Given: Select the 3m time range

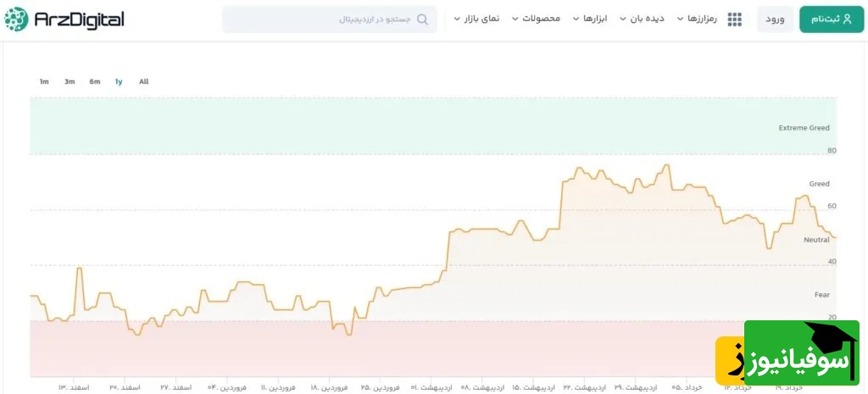Looking at the screenshot, I should click(x=70, y=81).
